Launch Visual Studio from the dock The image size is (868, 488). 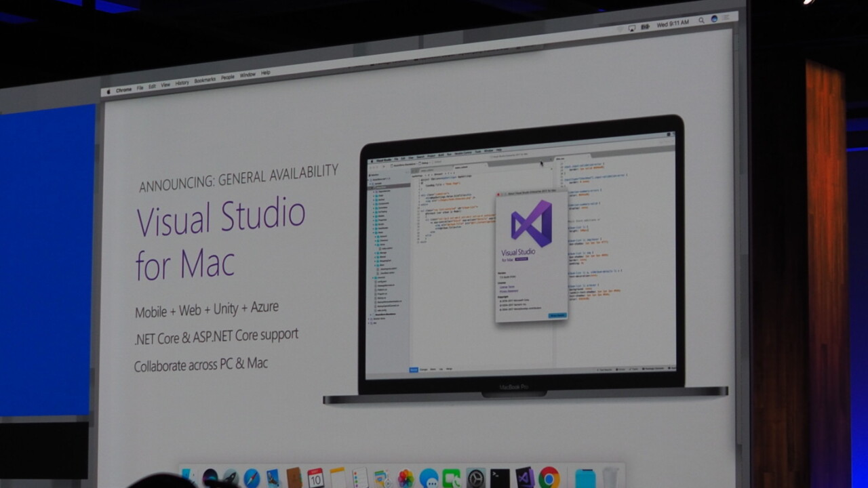pos(524,477)
